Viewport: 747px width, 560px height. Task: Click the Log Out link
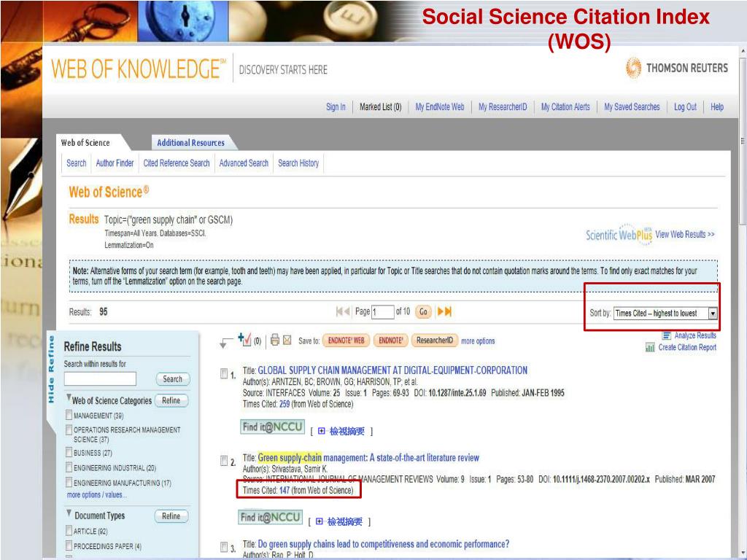click(685, 106)
